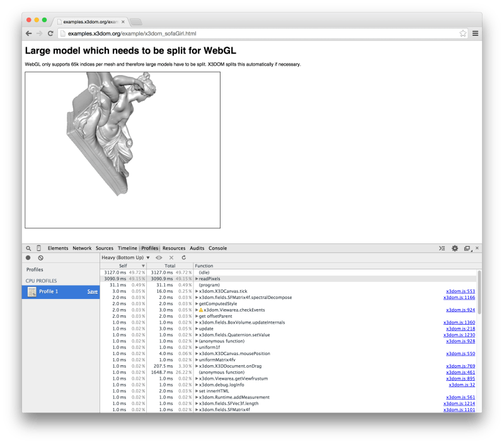Start CPU profiling with the record button
This screenshot has height=444, width=504.
pyautogui.click(x=27, y=258)
